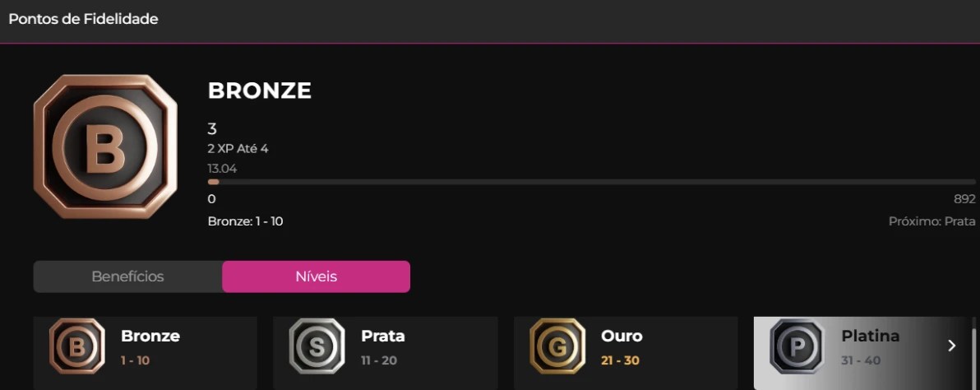This screenshot has width=980, height=390.
Task: Select the Platina P badge icon
Action: 797,346
